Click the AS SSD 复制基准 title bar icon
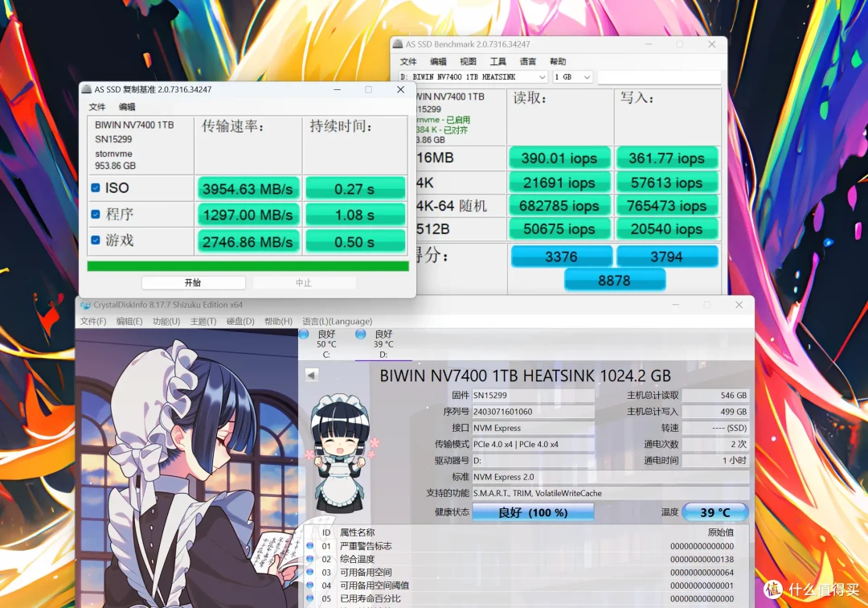Image resolution: width=868 pixels, height=608 pixels. [86, 89]
